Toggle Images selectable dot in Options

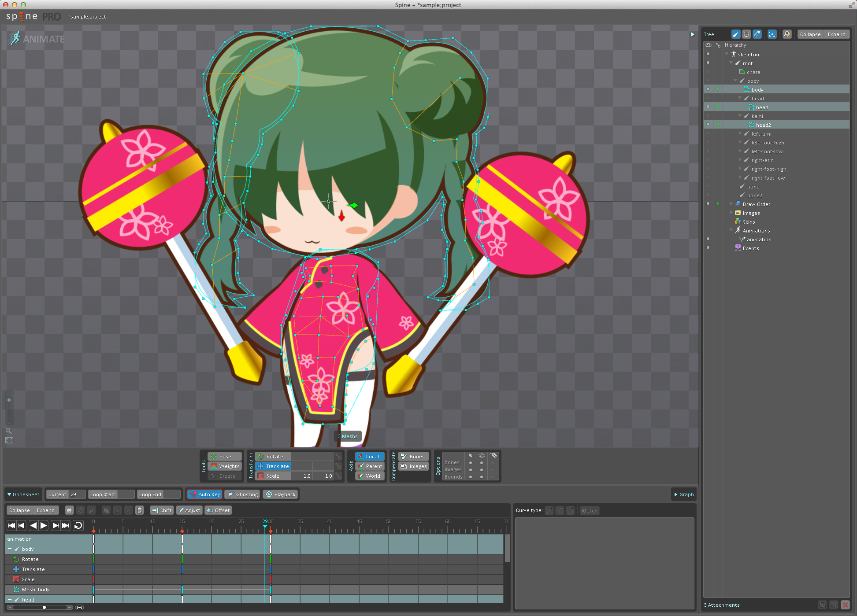471,470
